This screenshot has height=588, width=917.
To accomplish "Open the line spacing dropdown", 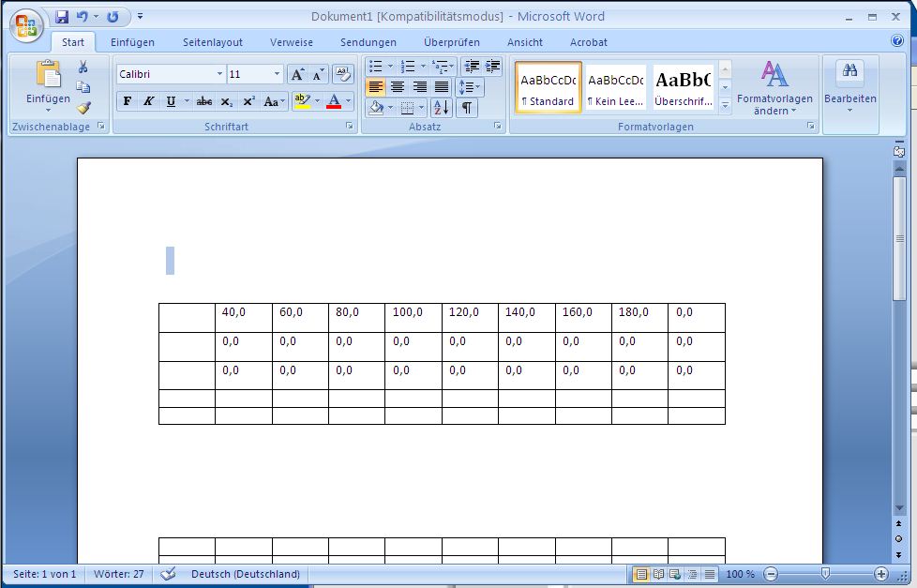I will click(x=470, y=87).
